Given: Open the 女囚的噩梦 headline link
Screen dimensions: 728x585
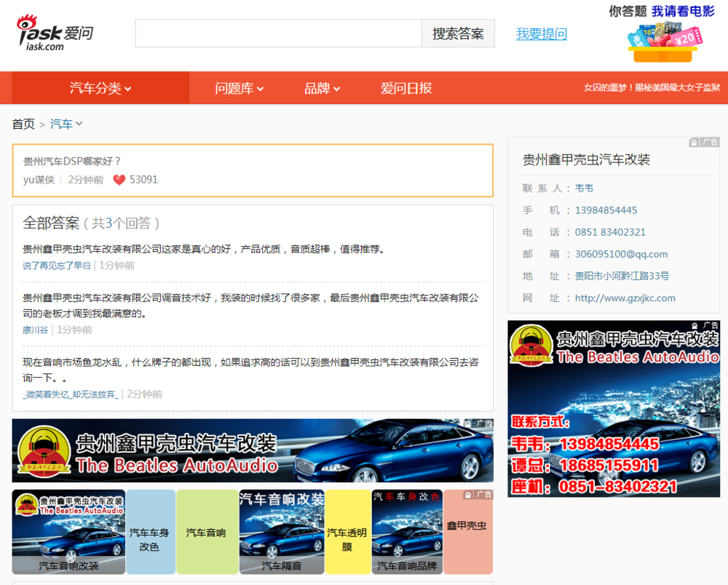Looking at the screenshot, I should pyautogui.click(x=652, y=88).
